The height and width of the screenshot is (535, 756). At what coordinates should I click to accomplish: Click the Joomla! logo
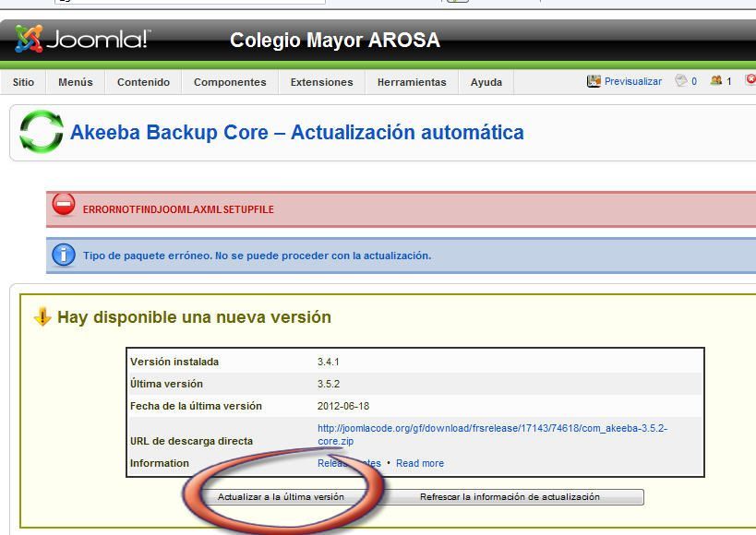(x=82, y=39)
